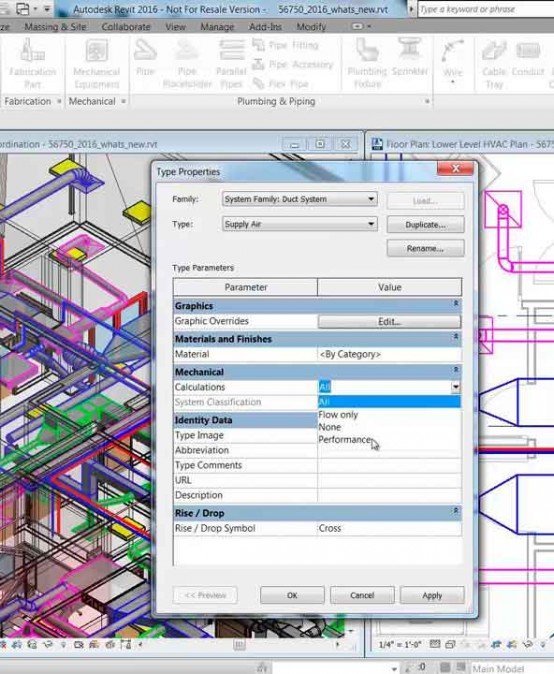Choose Flow only in the Calculations list
The image size is (554, 674).
(x=389, y=415)
